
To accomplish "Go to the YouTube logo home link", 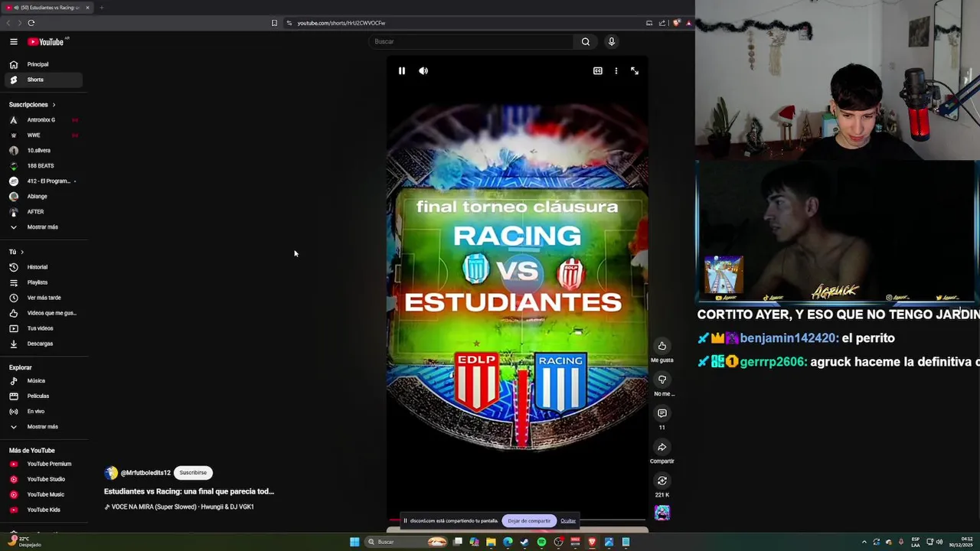I will click(x=46, y=41).
